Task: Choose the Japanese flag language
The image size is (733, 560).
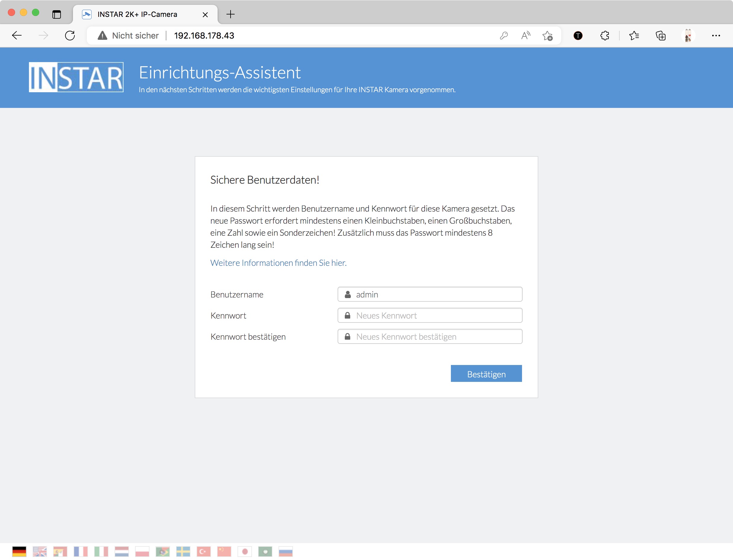Action: [245, 551]
